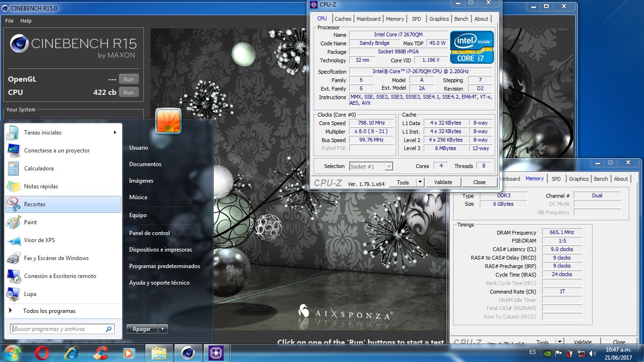The image size is (644, 362).
Task: Open the network status tray icon
Action: (x=581, y=353)
